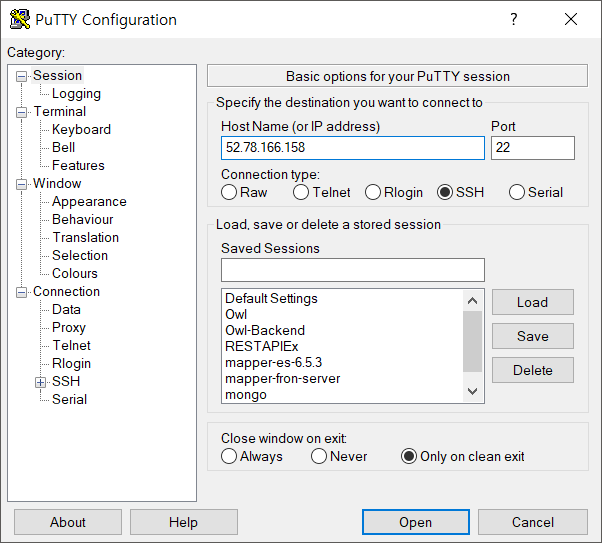Select the SSH category in tree
This screenshot has width=602, height=543.
(66, 381)
